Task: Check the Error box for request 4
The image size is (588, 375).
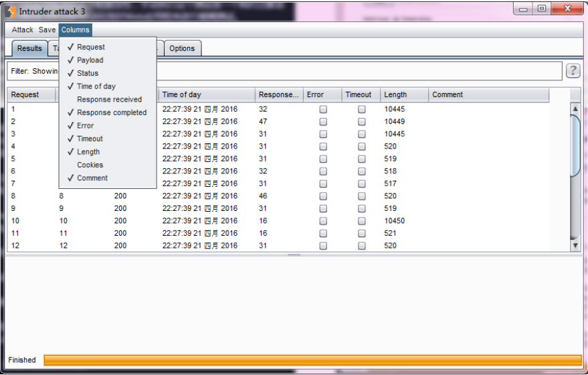Action: tap(323, 147)
